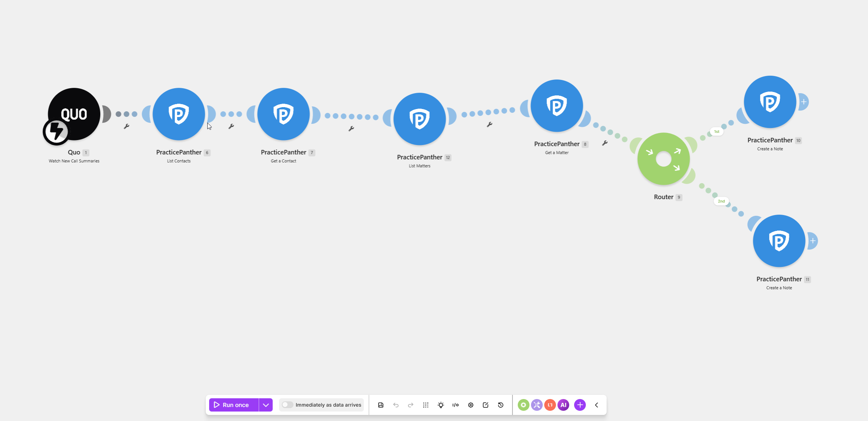Click the 'Get a Matter' module label
This screenshot has height=421, width=868.
tap(557, 153)
